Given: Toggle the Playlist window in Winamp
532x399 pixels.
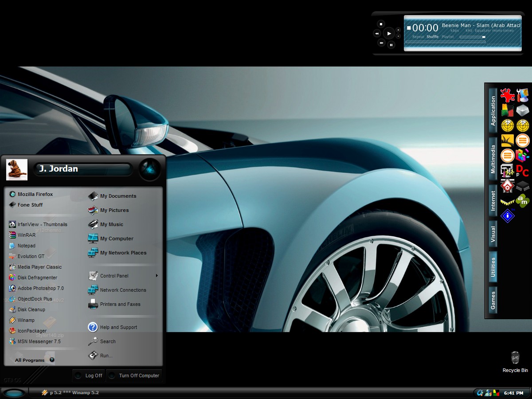Looking at the screenshot, I should point(448,37).
